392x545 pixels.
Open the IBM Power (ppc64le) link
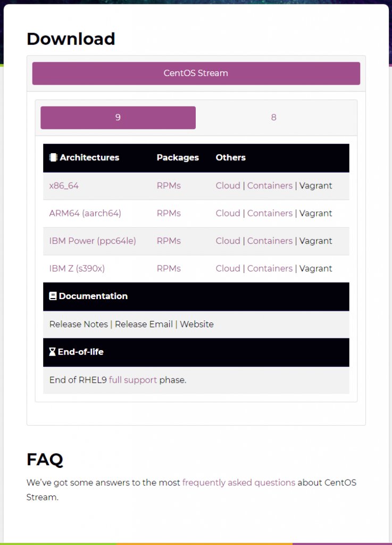point(93,241)
